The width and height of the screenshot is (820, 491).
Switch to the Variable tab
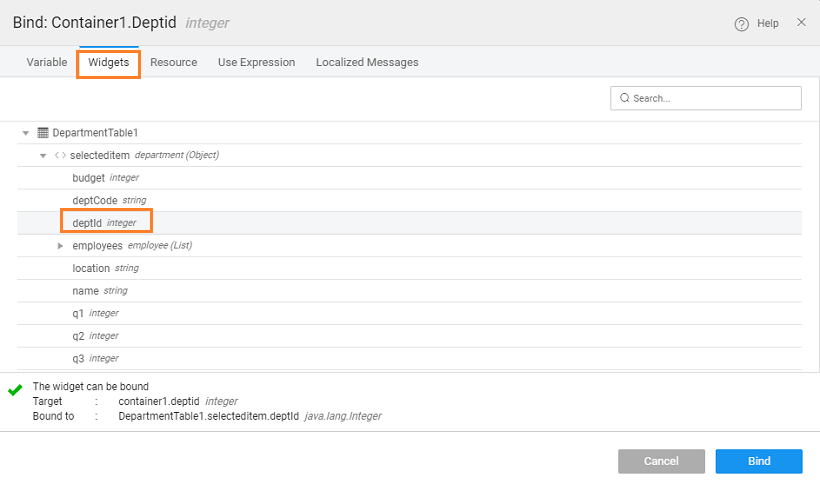coord(47,62)
